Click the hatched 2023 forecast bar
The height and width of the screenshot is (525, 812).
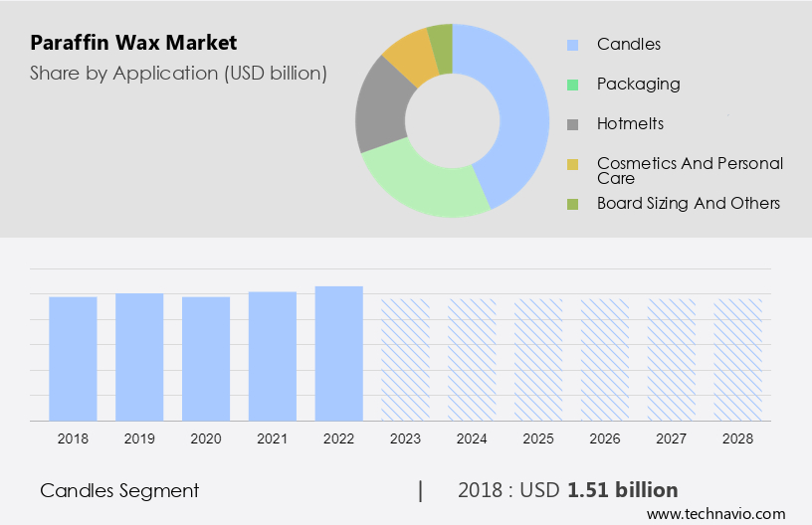click(405, 359)
